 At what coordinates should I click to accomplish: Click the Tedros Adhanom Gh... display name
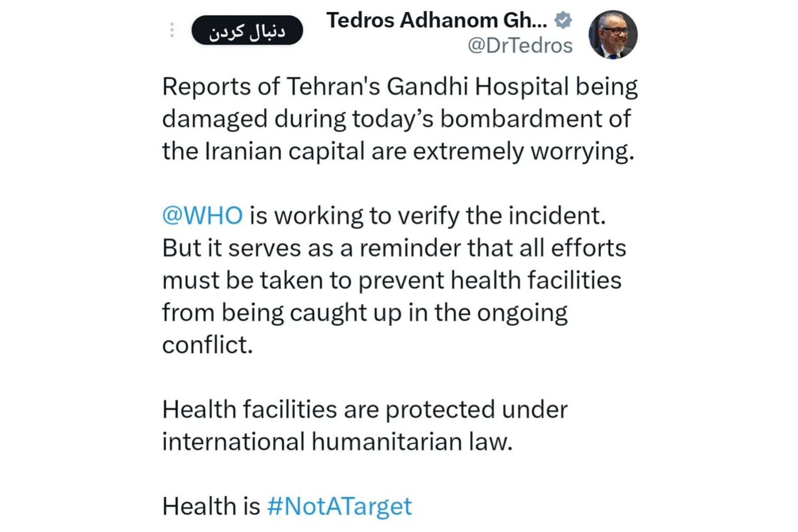[x=436, y=20]
